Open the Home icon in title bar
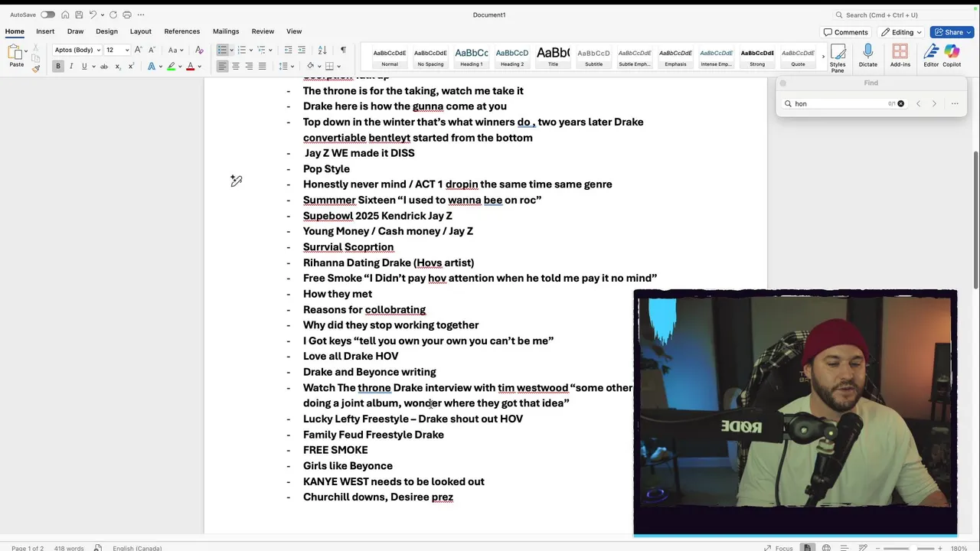 click(x=66, y=15)
